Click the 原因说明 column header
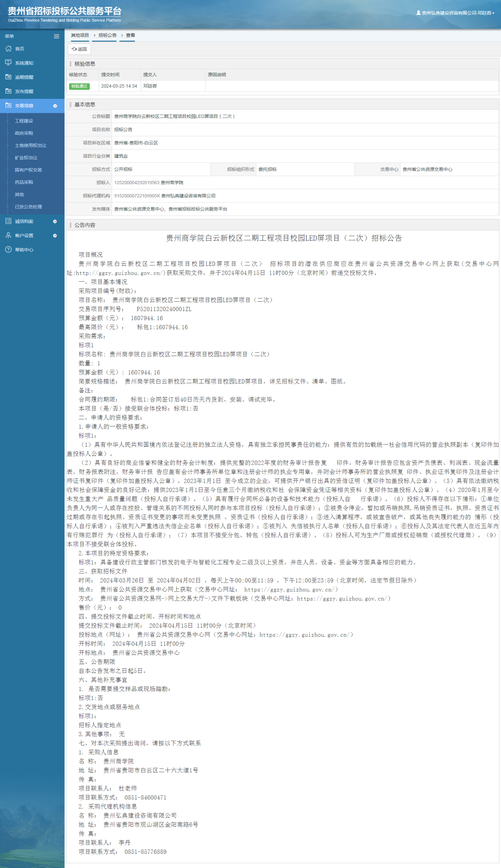The height and width of the screenshot is (868, 501). click(x=217, y=75)
